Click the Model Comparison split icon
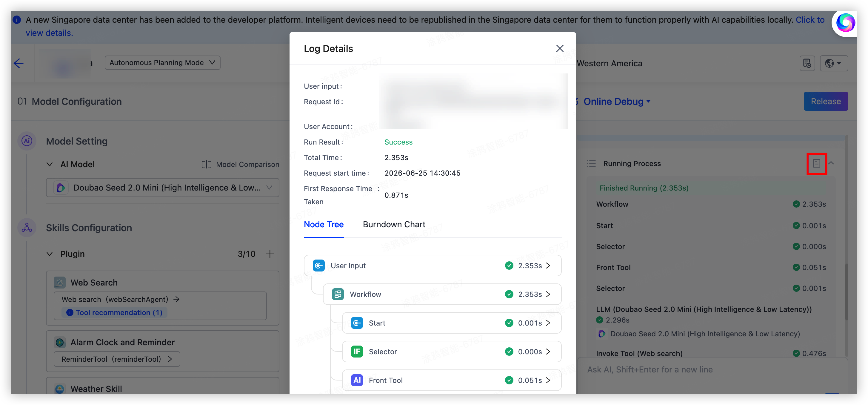This screenshot has width=868, height=405. (x=206, y=164)
